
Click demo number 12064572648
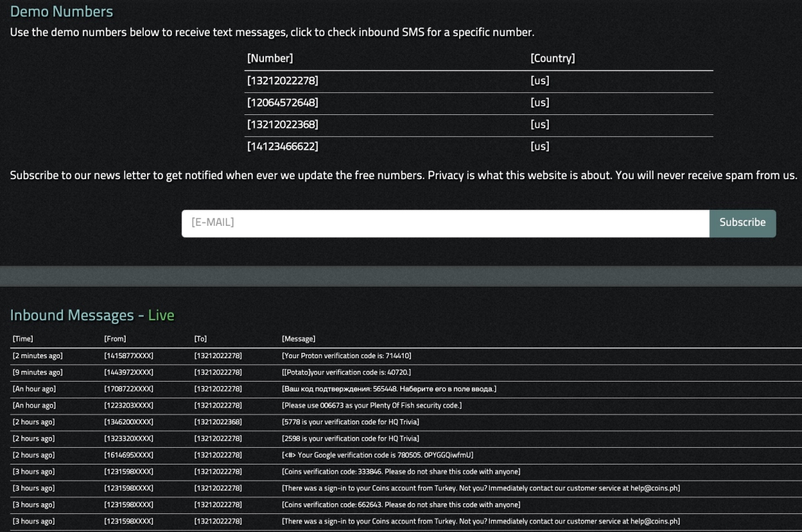283,103
